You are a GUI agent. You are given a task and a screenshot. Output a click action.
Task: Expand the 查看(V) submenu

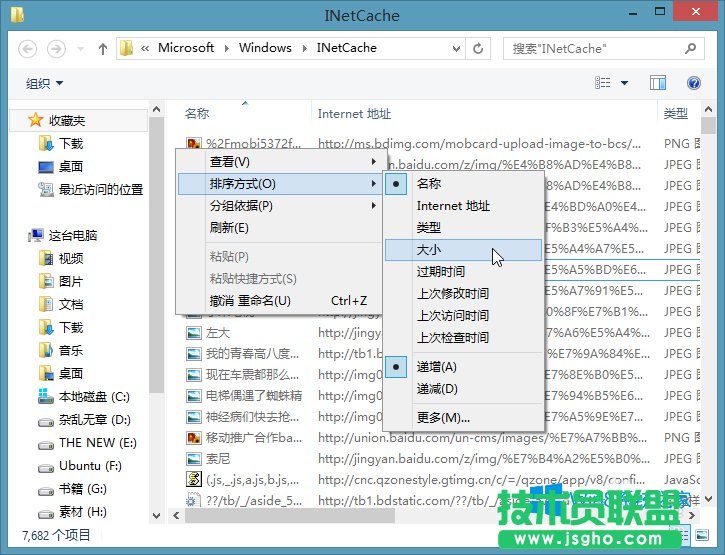point(281,162)
